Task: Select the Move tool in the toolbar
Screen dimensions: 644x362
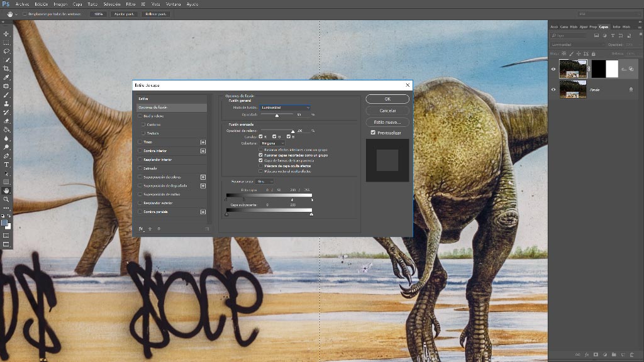Action: pyautogui.click(x=6, y=34)
